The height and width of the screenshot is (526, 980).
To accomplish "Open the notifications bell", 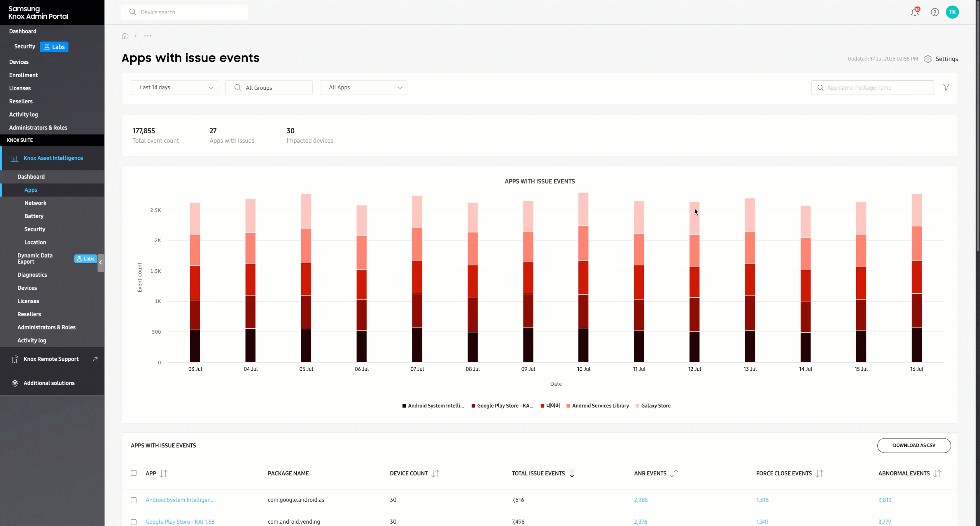I will tap(915, 12).
